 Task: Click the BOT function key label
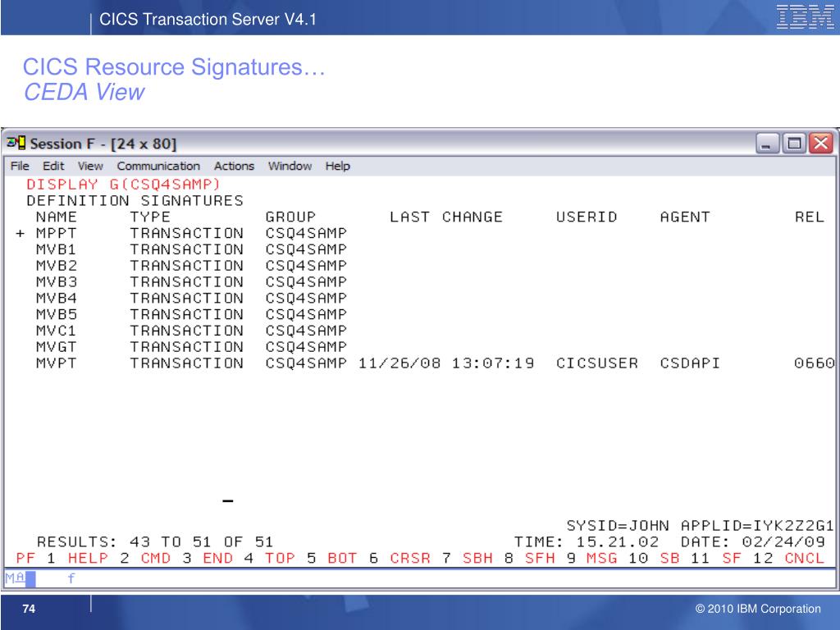point(342,558)
